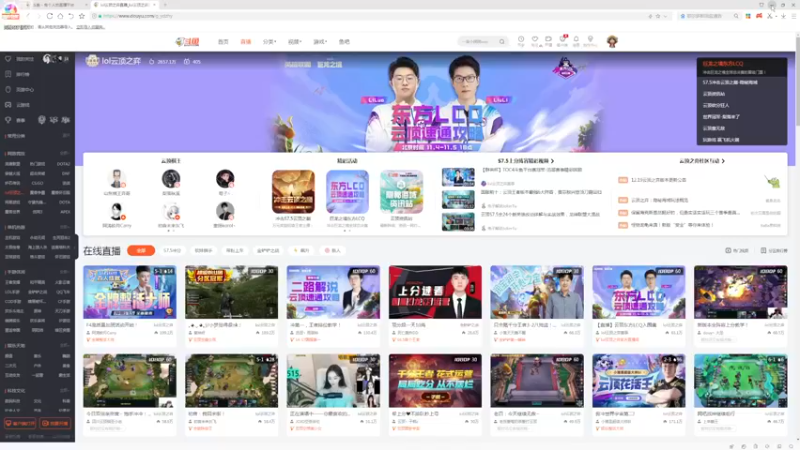Open the user avatar profile
Screen dimensions: 800x450
(x=612, y=41)
